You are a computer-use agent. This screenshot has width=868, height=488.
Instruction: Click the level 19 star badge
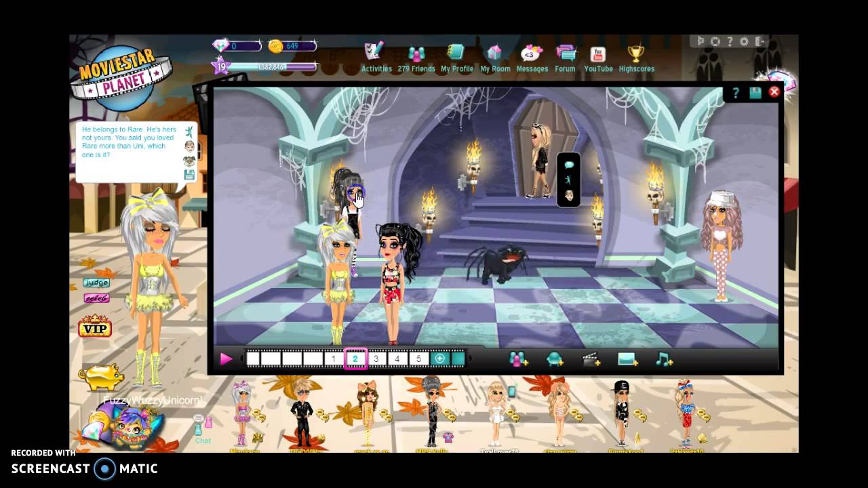click(x=220, y=66)
